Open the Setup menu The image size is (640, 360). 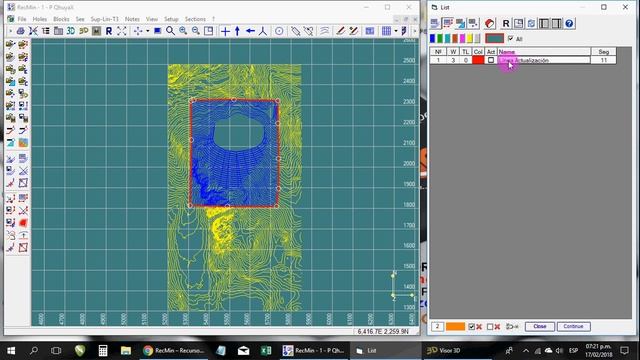[x=171, y=19]
